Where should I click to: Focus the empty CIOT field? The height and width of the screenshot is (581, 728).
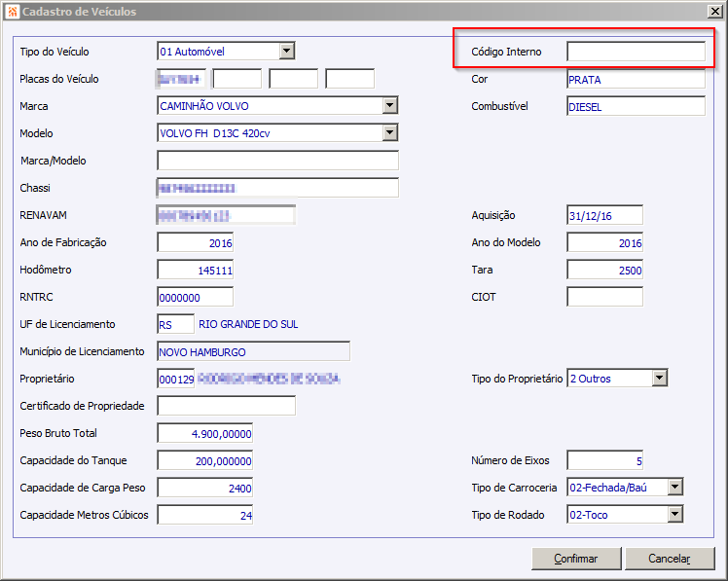point(605,297)
